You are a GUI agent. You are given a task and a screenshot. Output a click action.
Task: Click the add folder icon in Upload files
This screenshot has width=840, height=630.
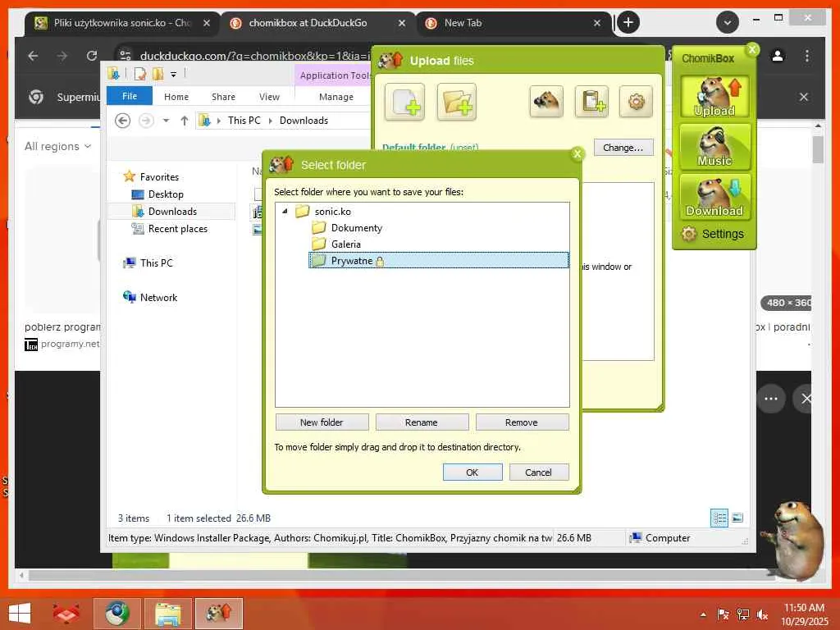click(456, 102)
